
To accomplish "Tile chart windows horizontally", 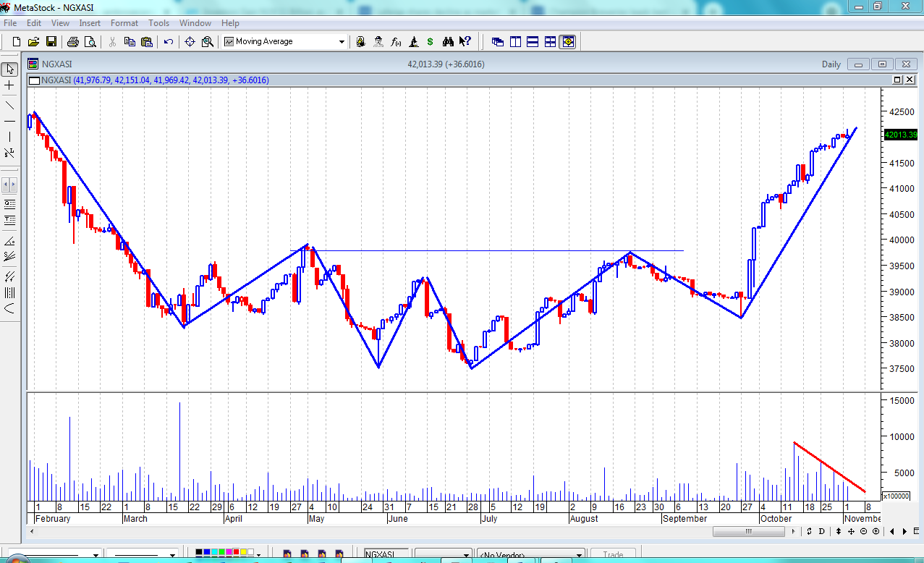I will tap(533, 41).
